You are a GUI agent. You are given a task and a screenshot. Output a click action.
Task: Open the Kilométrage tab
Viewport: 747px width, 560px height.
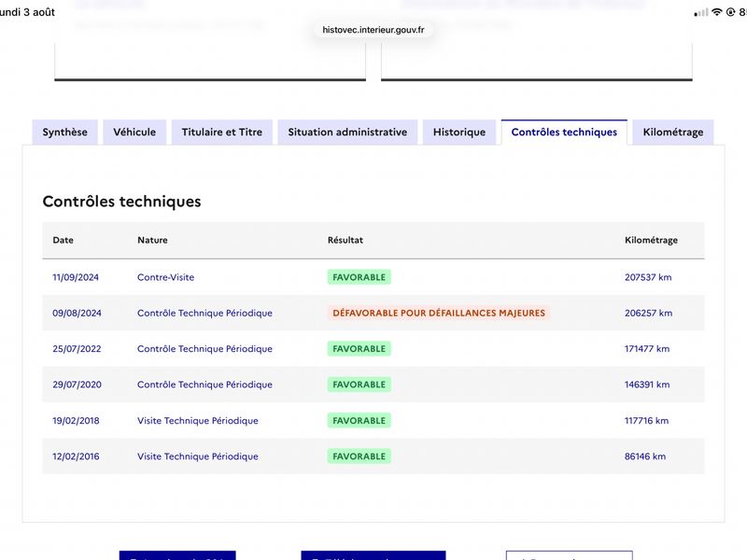[x=672, y=132]
